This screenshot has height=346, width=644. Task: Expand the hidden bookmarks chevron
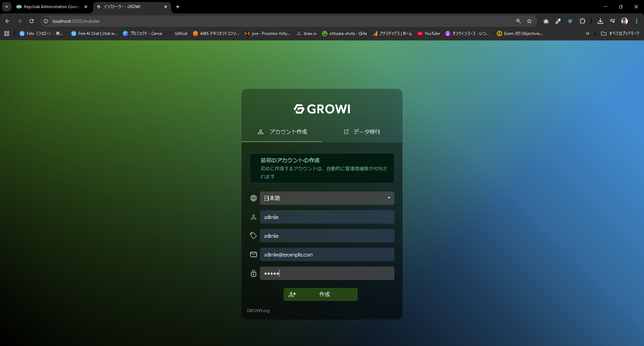(x=588, y=34)
